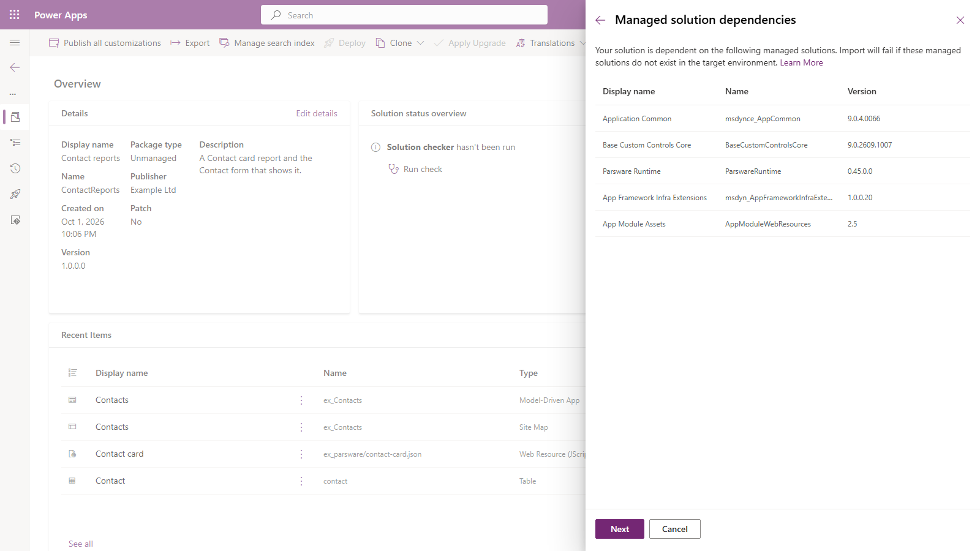Click Apply Upgrade command
The image size is (980, 551).
point(470,43)
